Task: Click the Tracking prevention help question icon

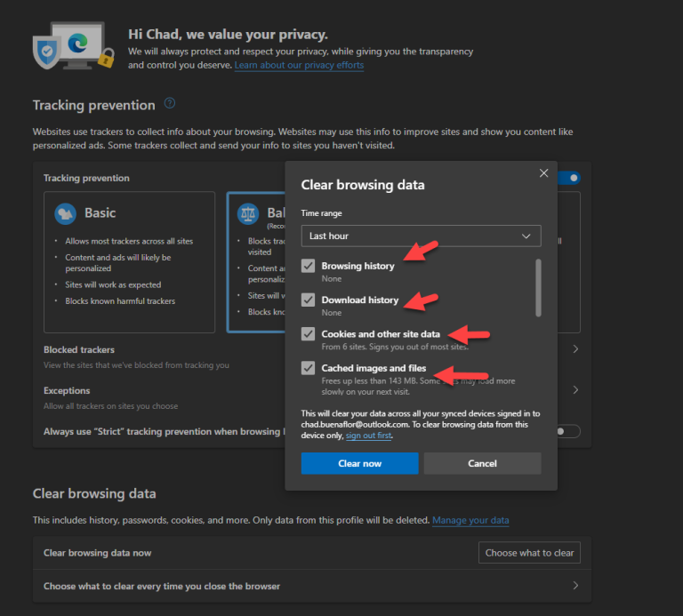Action: (170, 103)
